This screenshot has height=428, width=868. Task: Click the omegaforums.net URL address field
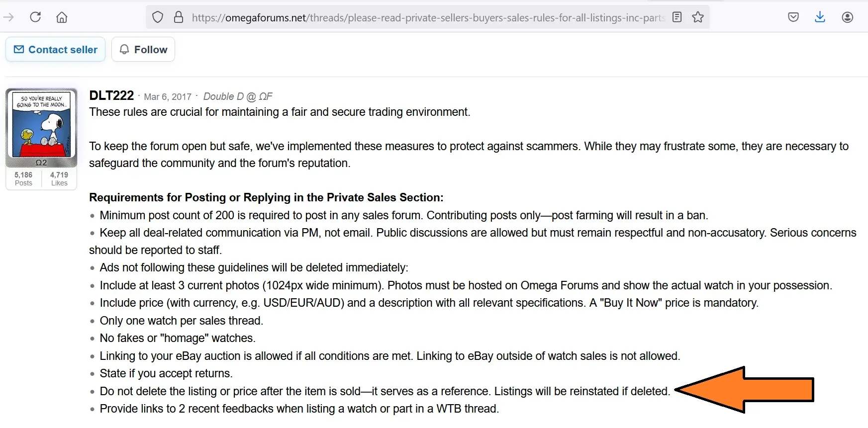[x=428, y=18]
